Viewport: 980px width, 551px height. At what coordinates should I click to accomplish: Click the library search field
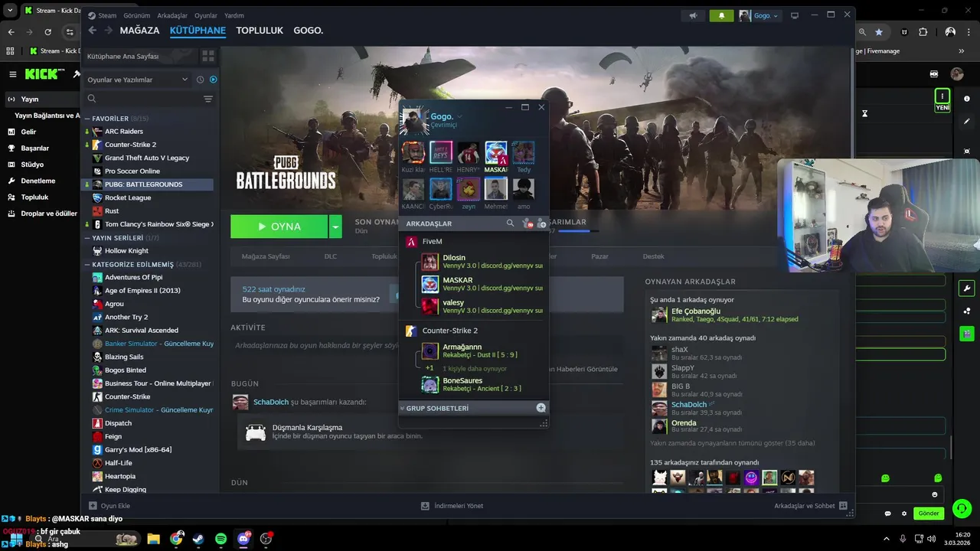[143, 99]
